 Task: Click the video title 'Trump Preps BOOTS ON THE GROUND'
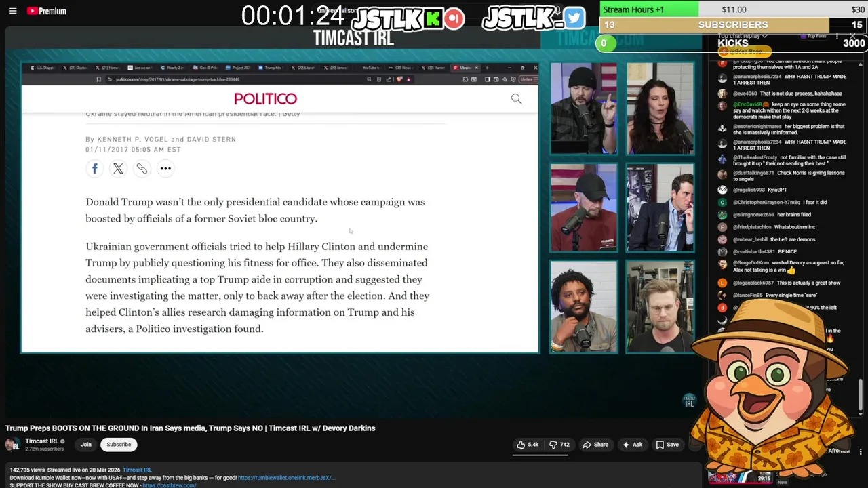pyautogui.click(x=191, y=428)
